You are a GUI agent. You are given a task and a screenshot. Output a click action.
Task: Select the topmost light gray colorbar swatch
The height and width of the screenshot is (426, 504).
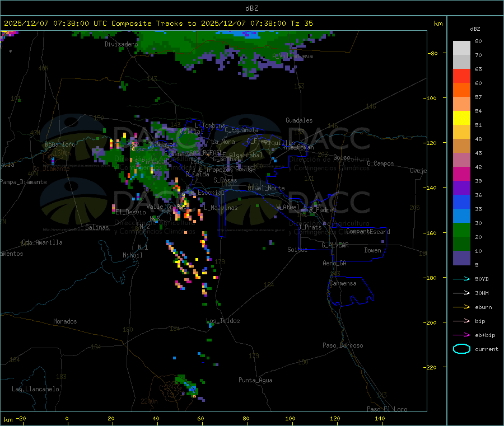pyautogui.click(x=461, y=48)
